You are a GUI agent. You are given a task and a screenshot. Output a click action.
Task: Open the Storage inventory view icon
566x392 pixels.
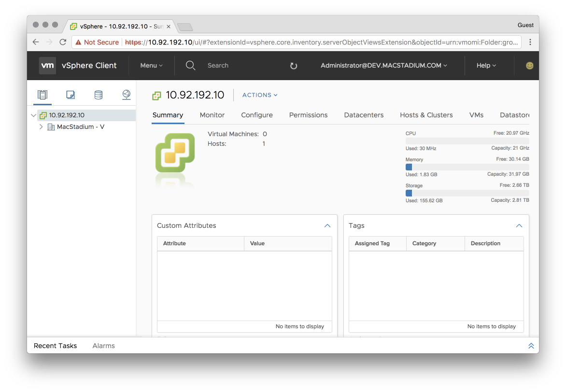pos(98,95)
